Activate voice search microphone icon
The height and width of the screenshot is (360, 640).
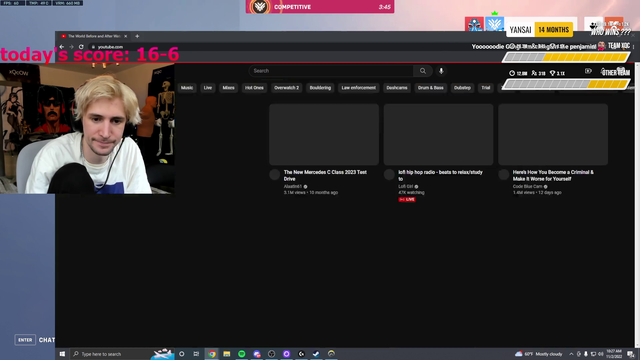tap(441, 71)
